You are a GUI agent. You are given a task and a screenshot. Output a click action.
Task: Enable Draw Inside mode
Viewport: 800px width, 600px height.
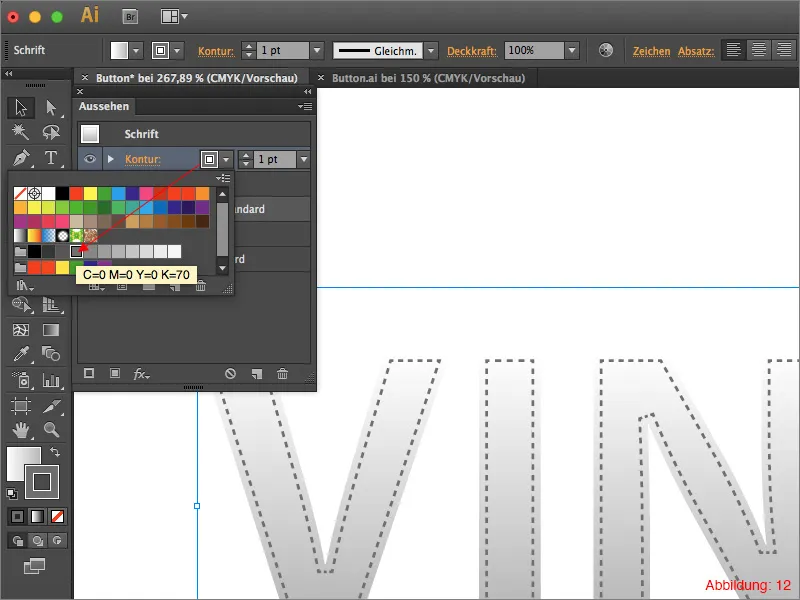click(x=57, y=541)
